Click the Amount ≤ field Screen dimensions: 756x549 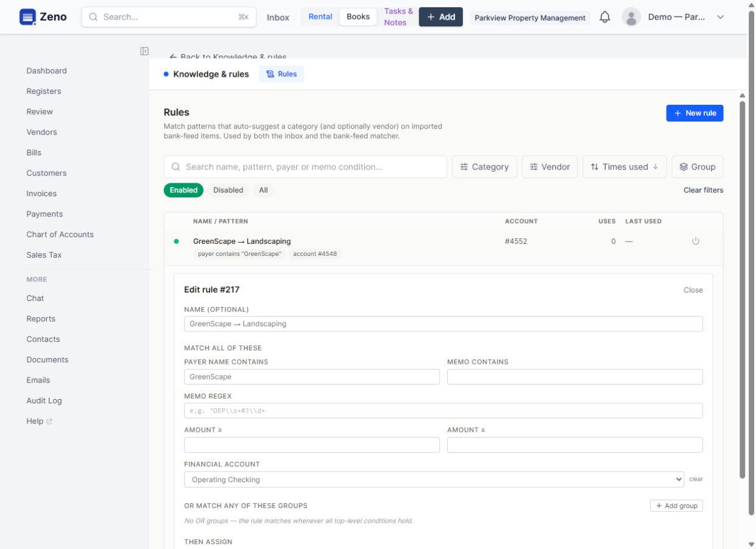[x=575, y=445]
